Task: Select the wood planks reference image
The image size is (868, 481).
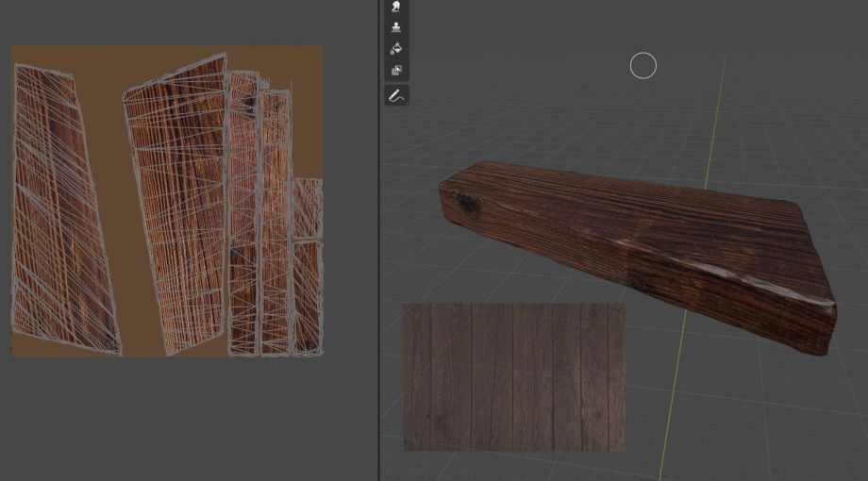Action: click(514, 377)
